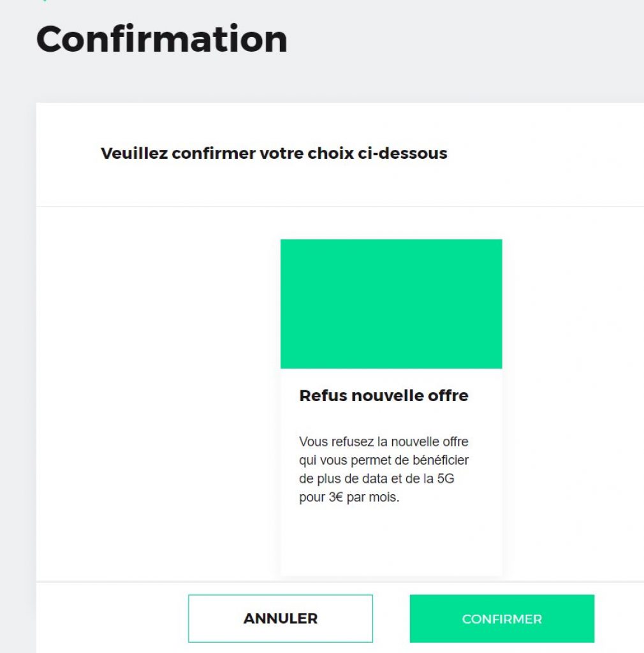Click the word "bénéficier" in the card description

pyautogui.click(x=441, y=460)
